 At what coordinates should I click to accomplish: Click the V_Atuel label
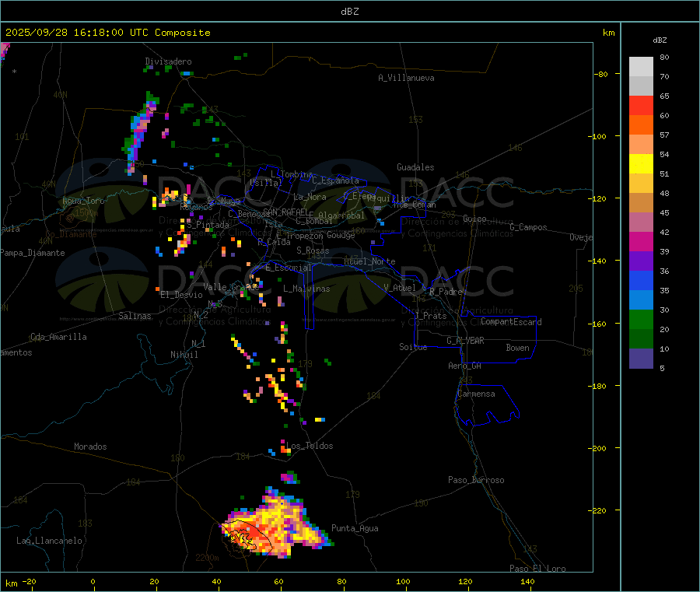point(400,288)
